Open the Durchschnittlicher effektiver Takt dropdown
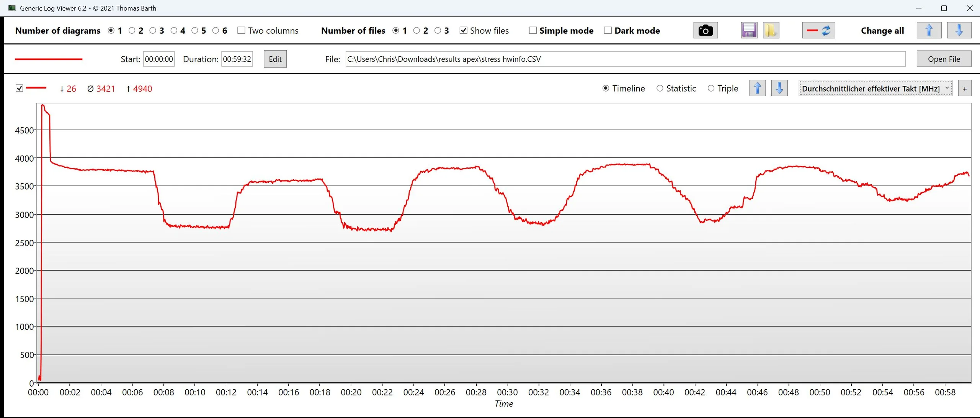The image size is (980, 418). (x=875, y=89)
